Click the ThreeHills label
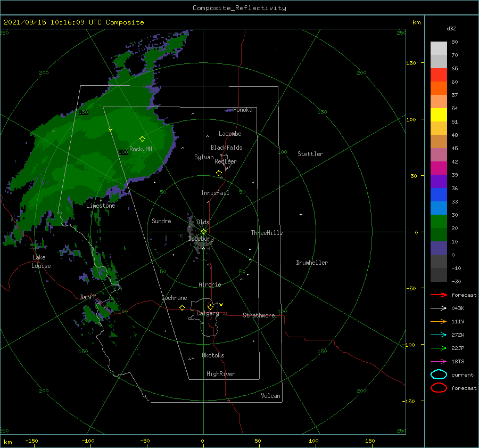This screenshot has width=479, height=448. point(267,233)
